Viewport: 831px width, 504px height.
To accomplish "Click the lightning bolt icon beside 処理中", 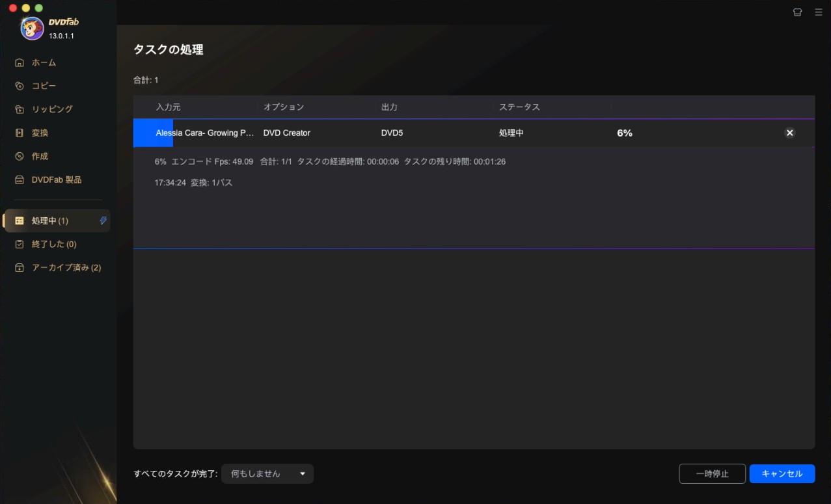I will (x=103, y=220).
